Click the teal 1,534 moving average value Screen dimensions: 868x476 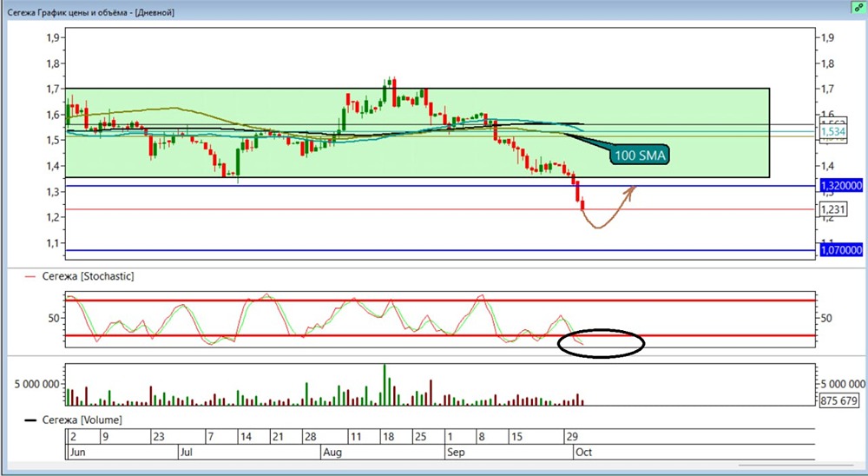(x=832, y=132)
